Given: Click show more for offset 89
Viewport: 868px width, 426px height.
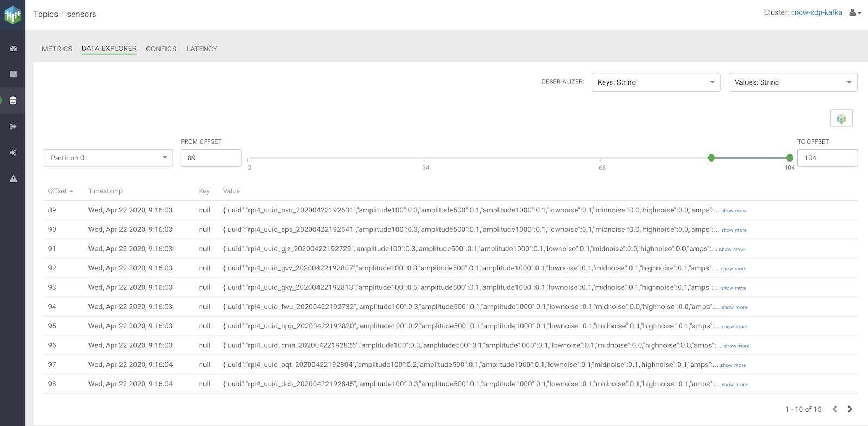Looking at the screenshot, I should (x=734, y=211).
